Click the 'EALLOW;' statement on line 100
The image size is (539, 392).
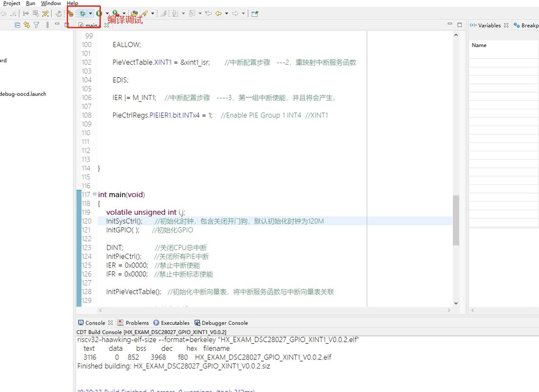[x=127, y=45]
